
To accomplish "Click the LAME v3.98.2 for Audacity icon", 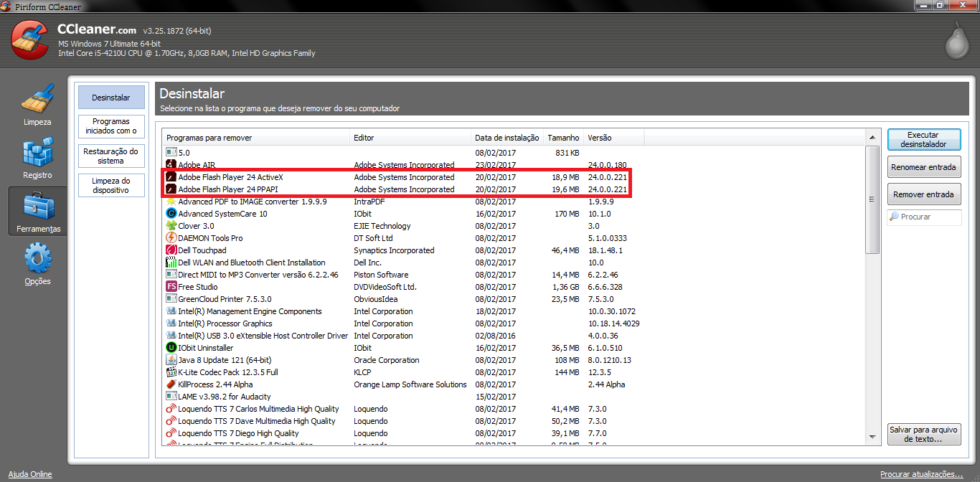I will tap(171, 397).
